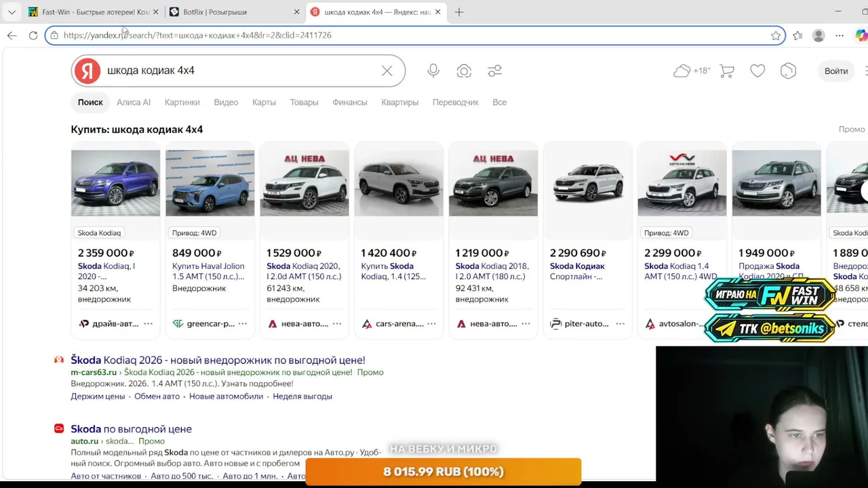
Task: Open more options for piter-auto listing
Action: point(620,324)
